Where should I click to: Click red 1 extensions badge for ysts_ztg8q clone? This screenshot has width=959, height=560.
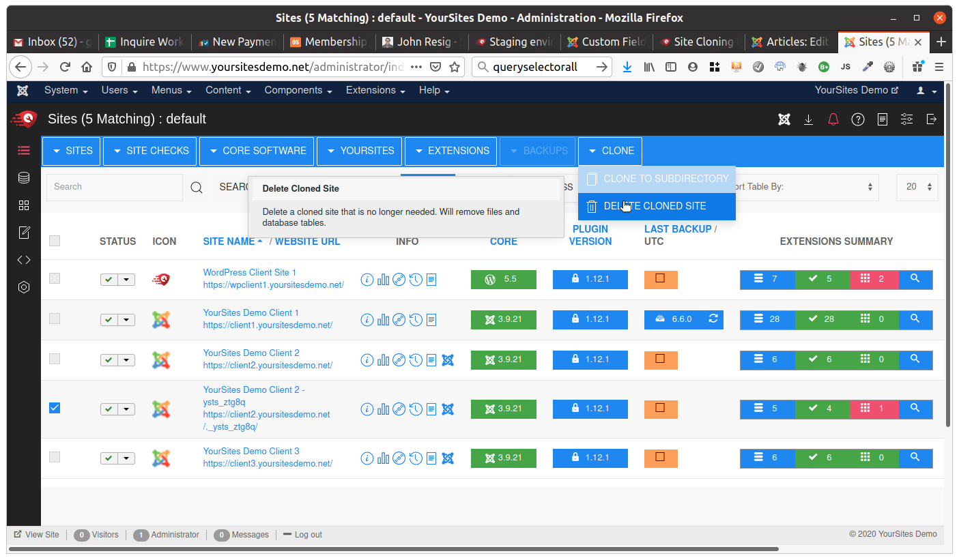[874, 408]
